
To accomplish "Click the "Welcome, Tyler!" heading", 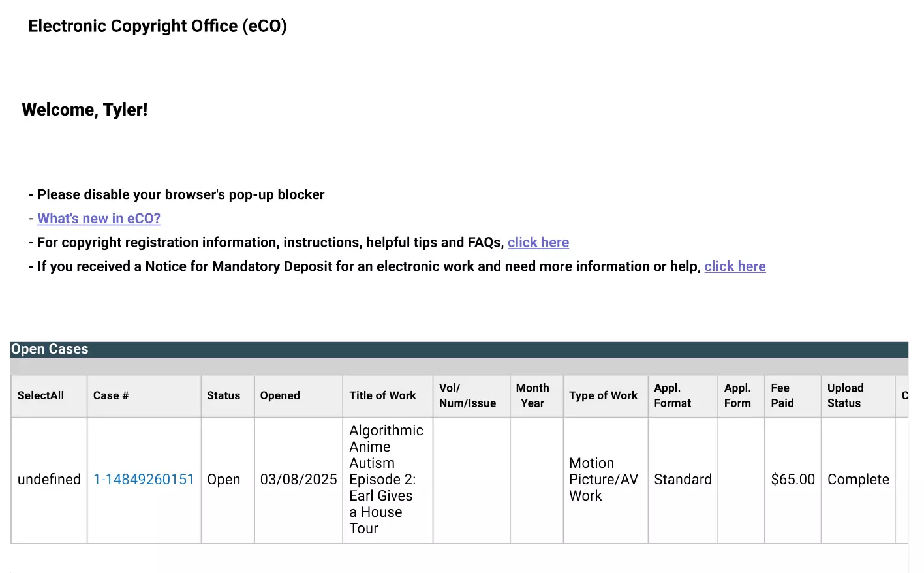I will tap(85, 110).
